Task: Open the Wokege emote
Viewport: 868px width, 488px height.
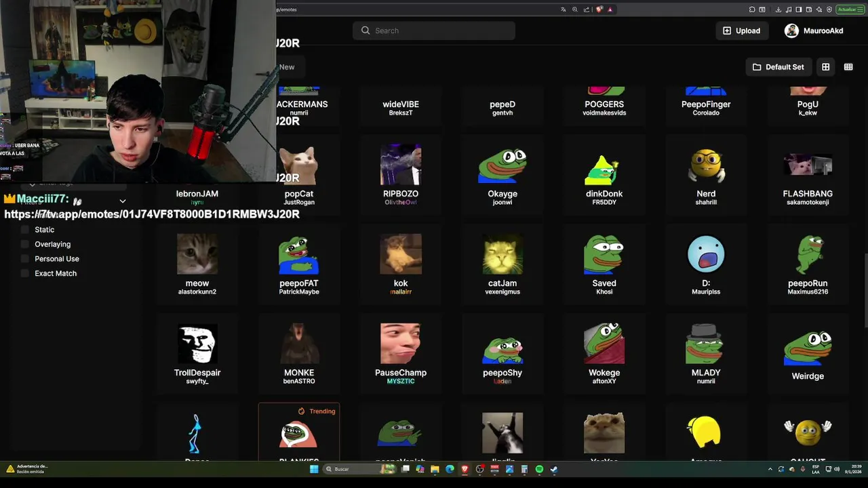Action: pyautogui.click(x=604, y=353)
